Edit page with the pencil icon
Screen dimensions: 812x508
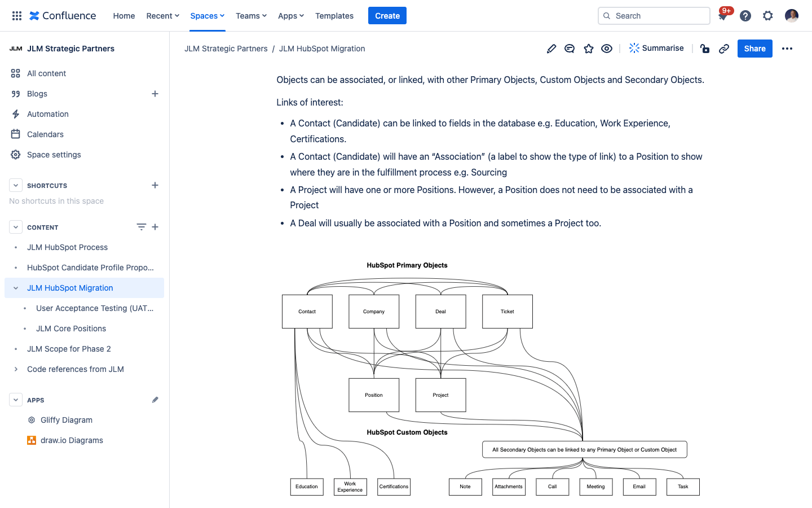pyautogui.click(x=551, y=49)
